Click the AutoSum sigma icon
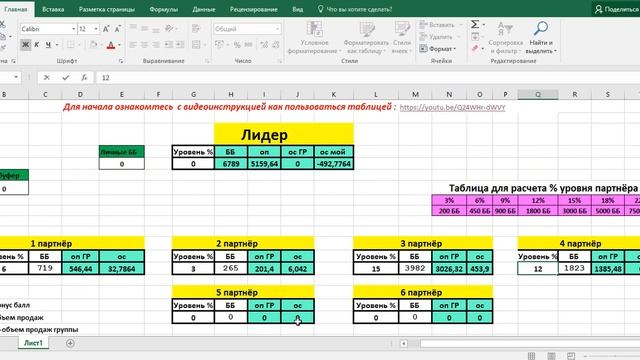 coord(475,24)
